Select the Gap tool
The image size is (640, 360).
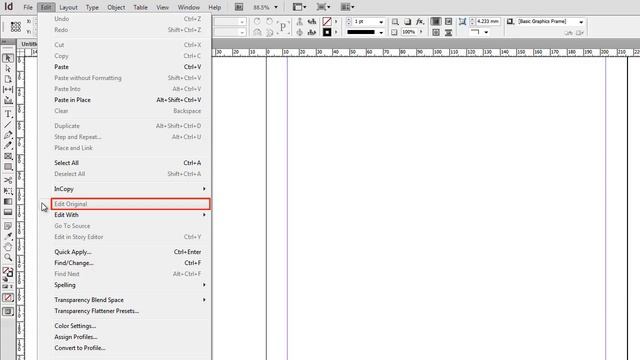coord(8,89)
